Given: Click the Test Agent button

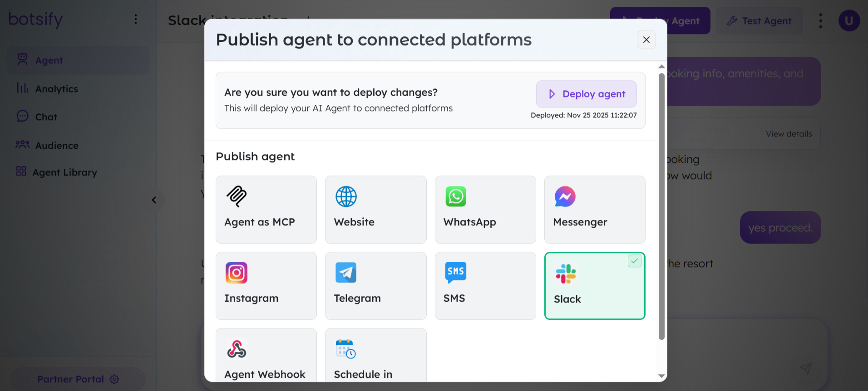Looking at the screenshot, I should (x=759, y=21).
